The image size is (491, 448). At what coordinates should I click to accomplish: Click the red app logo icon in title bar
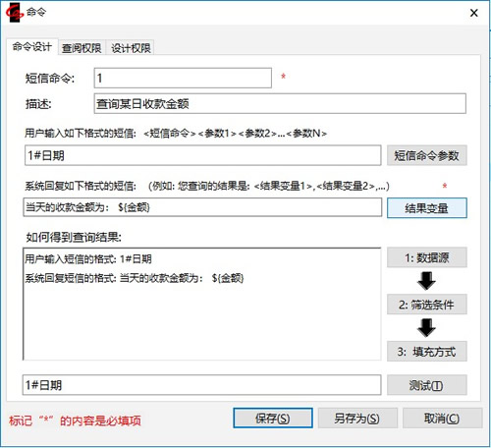pos(15,13)
